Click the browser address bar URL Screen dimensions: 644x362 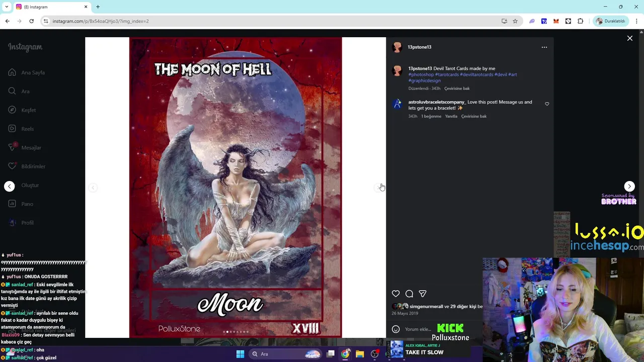[x=101, y=21]
